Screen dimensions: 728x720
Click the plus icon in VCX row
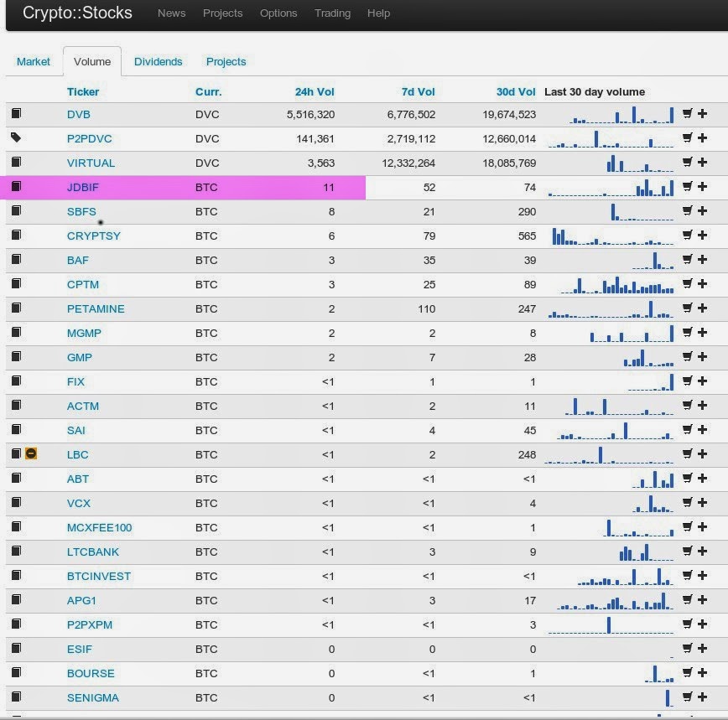(x=703, y=502)
